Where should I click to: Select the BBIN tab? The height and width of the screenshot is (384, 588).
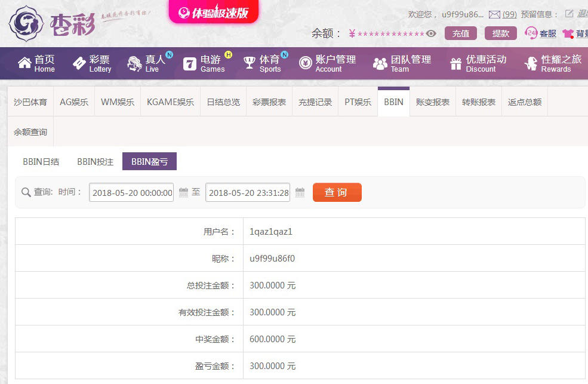pos(393,102)
